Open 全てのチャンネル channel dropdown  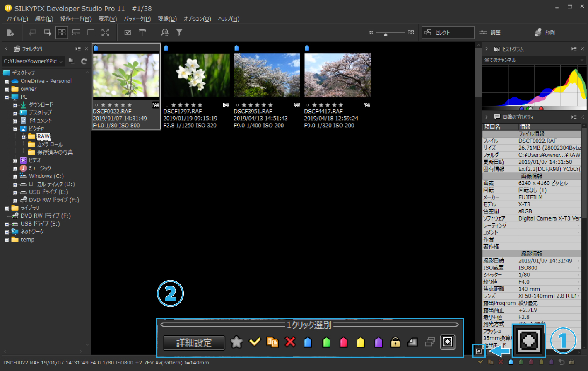[x=534, y=60]
